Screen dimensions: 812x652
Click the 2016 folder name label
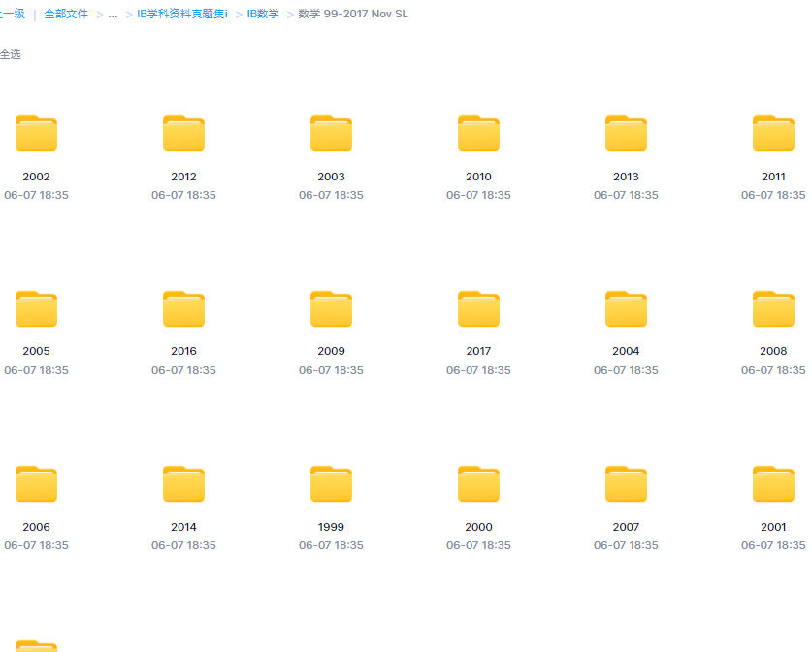click(183, 351)
